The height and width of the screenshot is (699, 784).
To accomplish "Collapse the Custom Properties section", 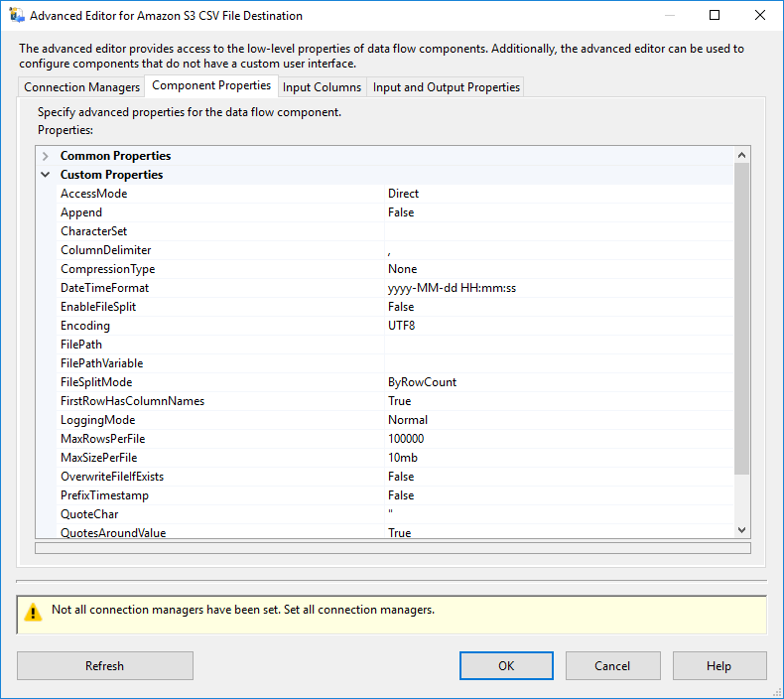I will point(46,175).
